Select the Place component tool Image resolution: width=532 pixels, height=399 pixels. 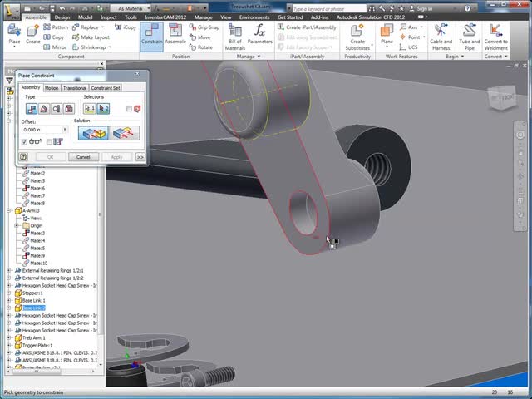tap(14, 34)
